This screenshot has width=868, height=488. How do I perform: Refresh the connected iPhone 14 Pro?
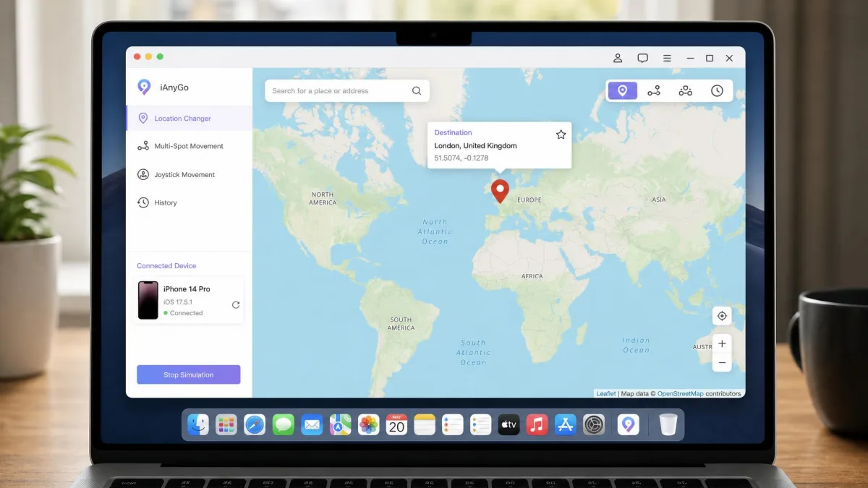[236, 305]
